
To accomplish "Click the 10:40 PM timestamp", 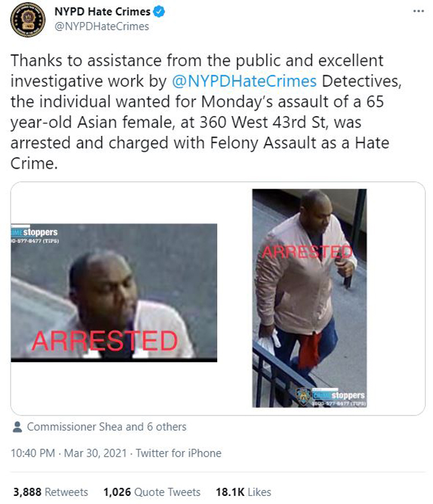I will (x=33, y=453).
